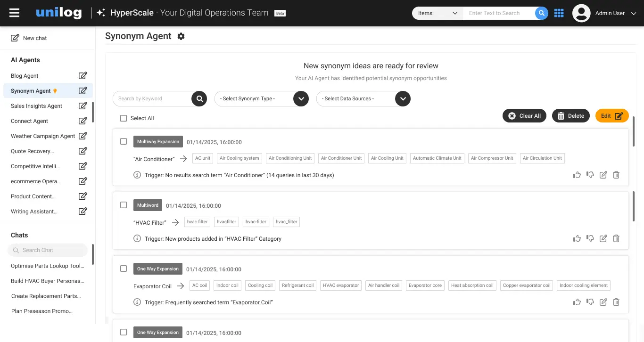Click edit icon beside Sales Insights Agent

tap(83, 106)
